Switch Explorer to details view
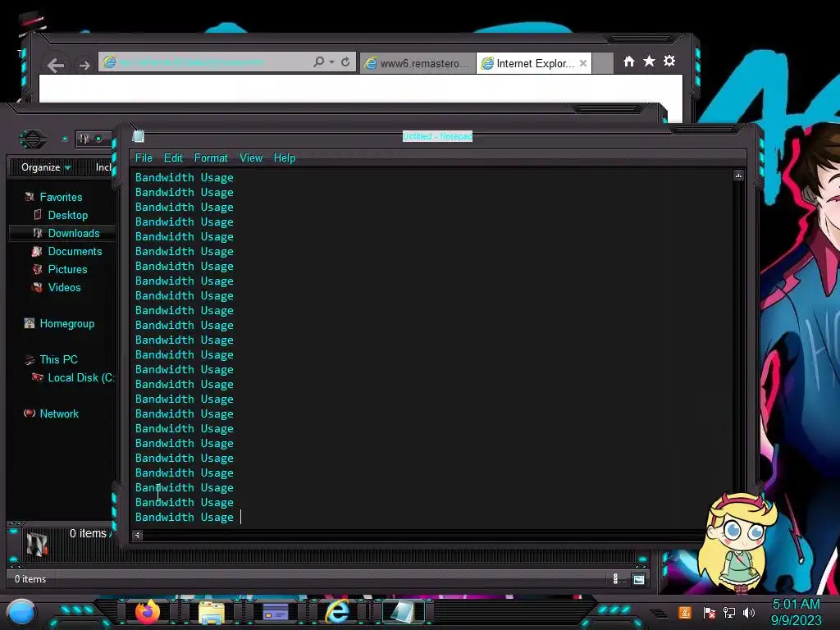Viewport: 840px width, 630px height. (615, 579)
